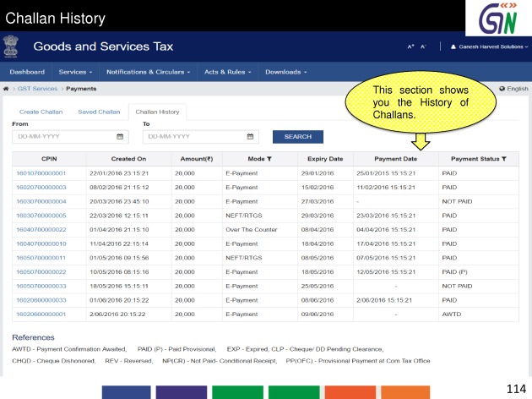
Task: Switch to Create Challan tab
Action: pyautogui.click(x=41, y=112)
